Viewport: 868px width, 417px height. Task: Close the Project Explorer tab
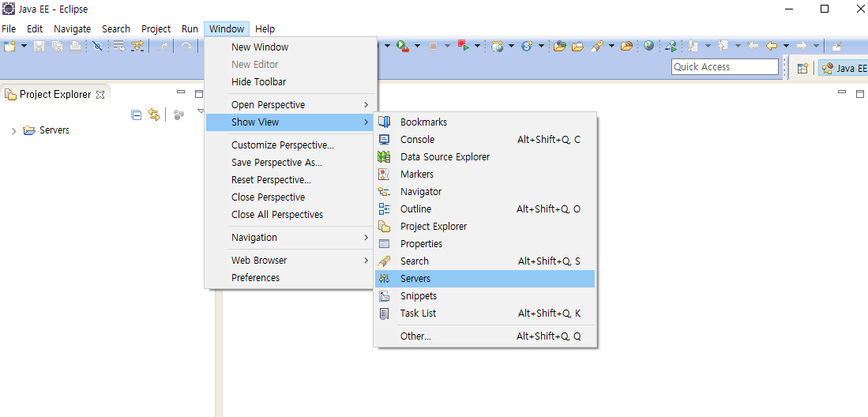point(100,95)
